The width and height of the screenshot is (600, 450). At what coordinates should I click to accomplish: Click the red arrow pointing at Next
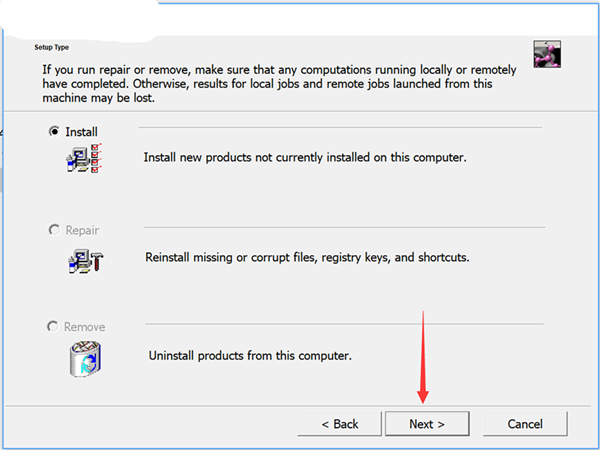pos(423,360)
